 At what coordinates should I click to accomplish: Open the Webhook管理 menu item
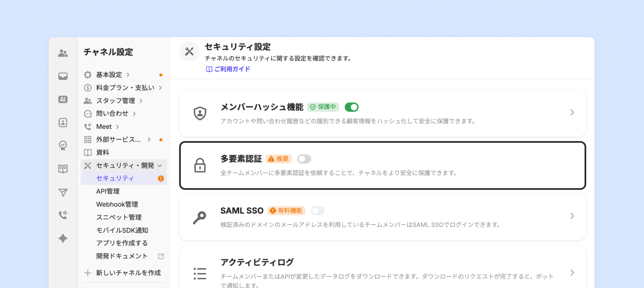coord(117,204)
